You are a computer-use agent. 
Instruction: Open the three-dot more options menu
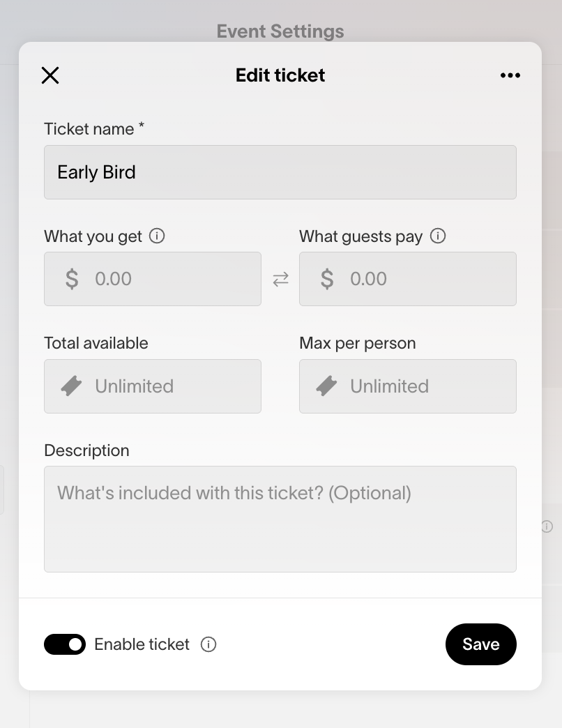tap(510, 75)
